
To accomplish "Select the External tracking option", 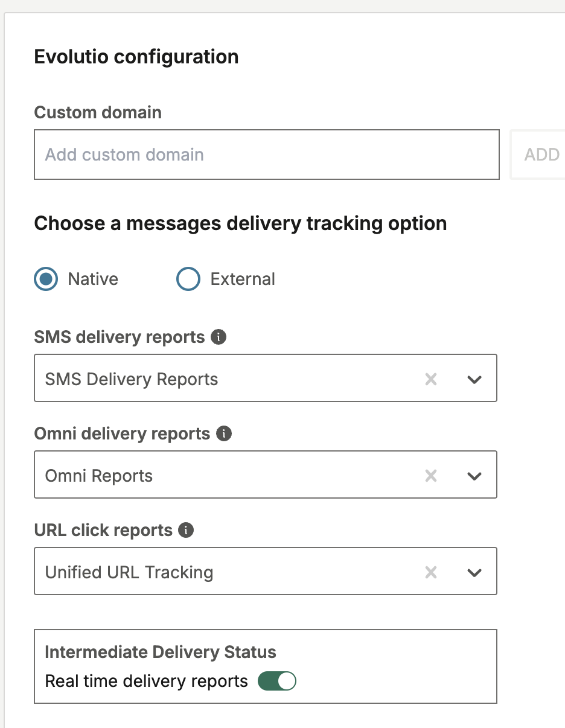I will click(x=188, y=279).
